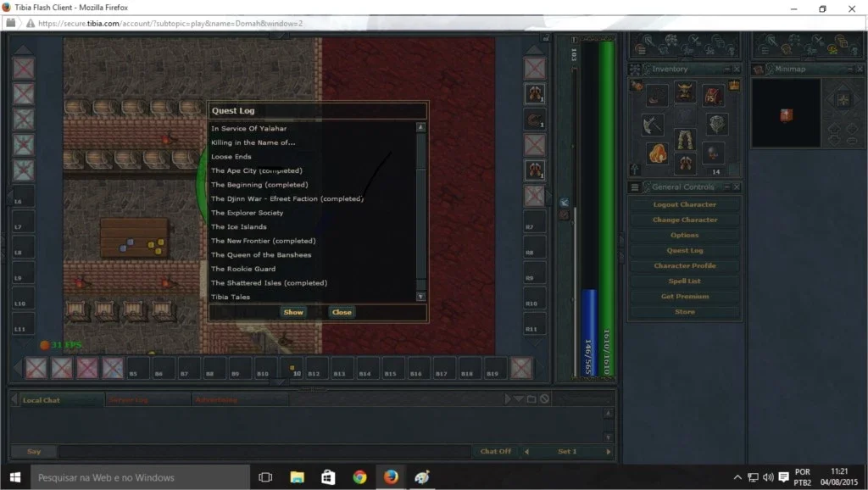Select next action bar set arrow

[x=609, y=452]
